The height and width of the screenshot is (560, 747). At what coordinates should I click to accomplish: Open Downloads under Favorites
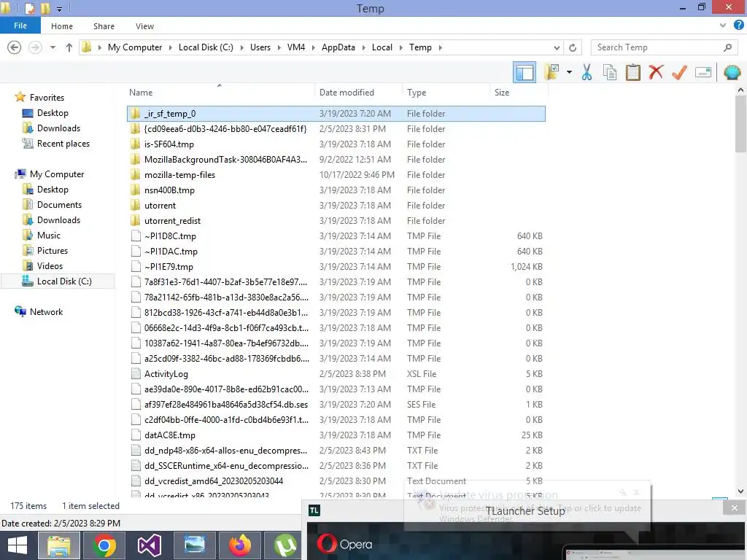click(58, 128)
